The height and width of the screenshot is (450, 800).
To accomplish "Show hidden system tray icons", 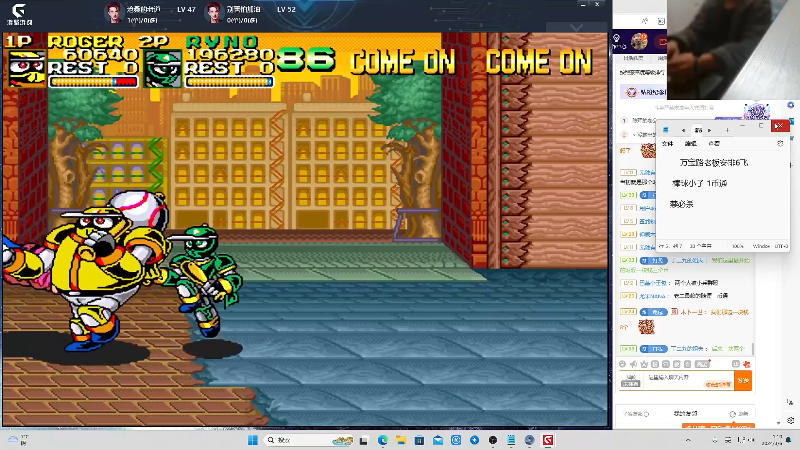I will [688, 440].
